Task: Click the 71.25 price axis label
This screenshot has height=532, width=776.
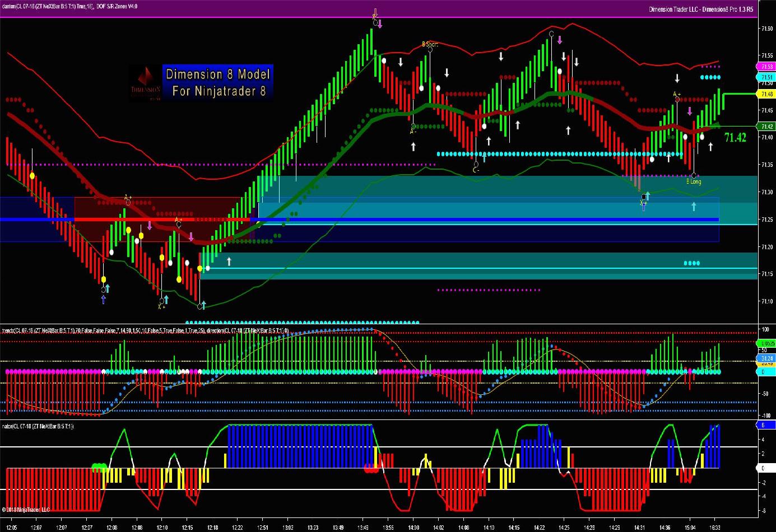Action: [x=767, y=220]
